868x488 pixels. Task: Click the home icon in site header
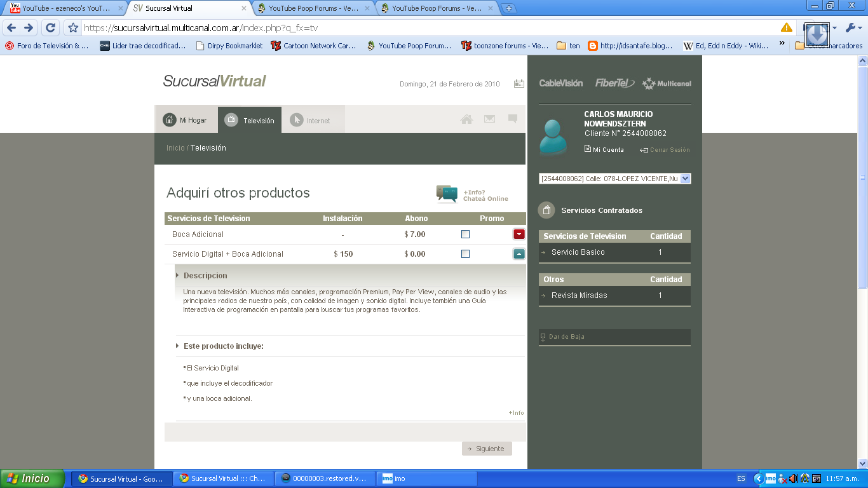466,119
